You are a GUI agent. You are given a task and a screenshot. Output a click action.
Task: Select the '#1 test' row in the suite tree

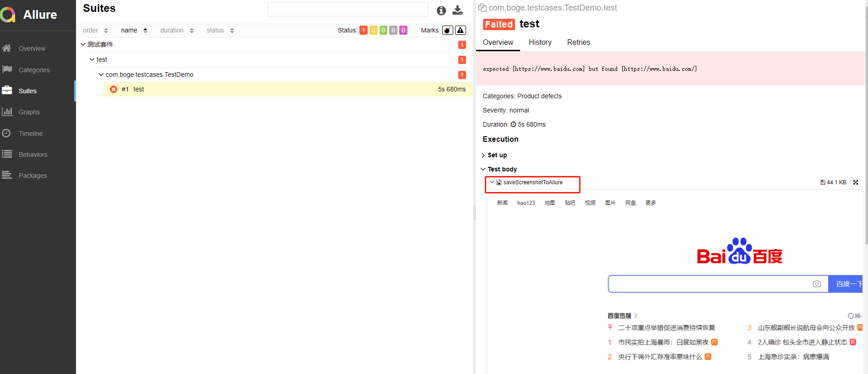(x=288, y=89)
